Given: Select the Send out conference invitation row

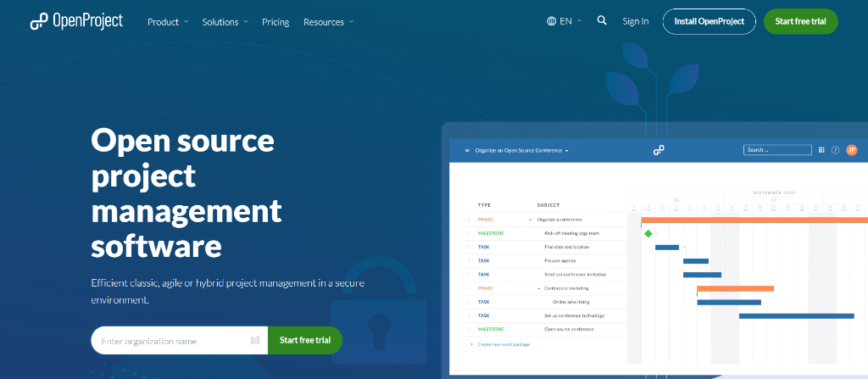Looking at the screenshot, I should pos(546,274).
